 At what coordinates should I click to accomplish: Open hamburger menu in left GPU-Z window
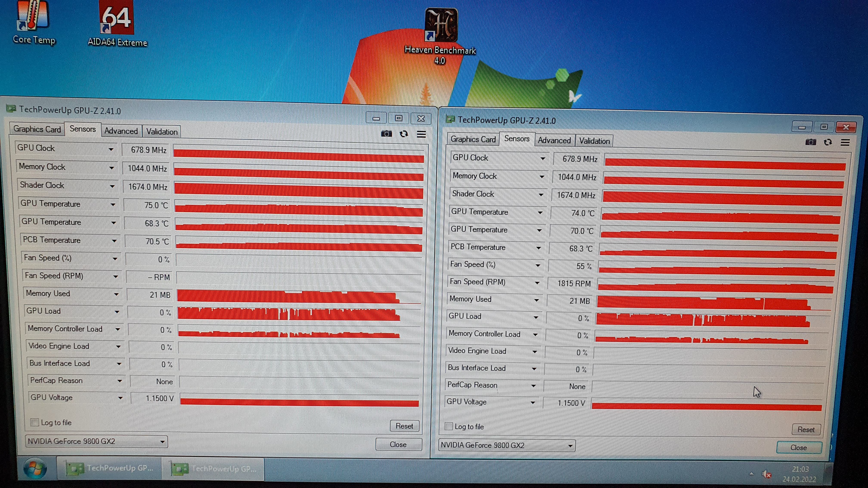pyautogui.click(x=421, y=134)
